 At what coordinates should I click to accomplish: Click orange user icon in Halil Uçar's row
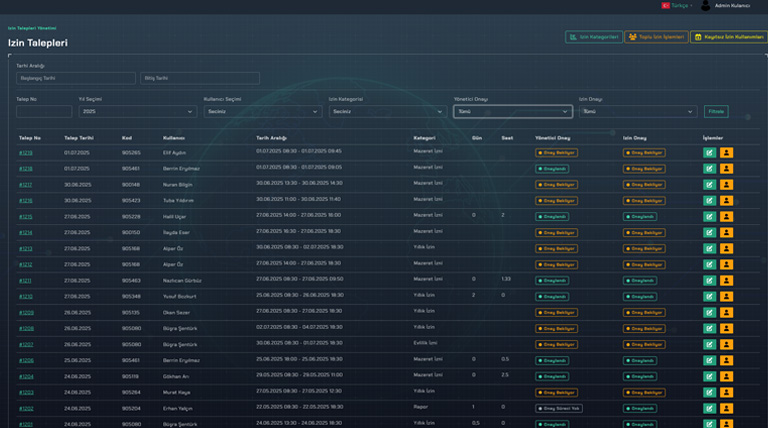(727, 217)
